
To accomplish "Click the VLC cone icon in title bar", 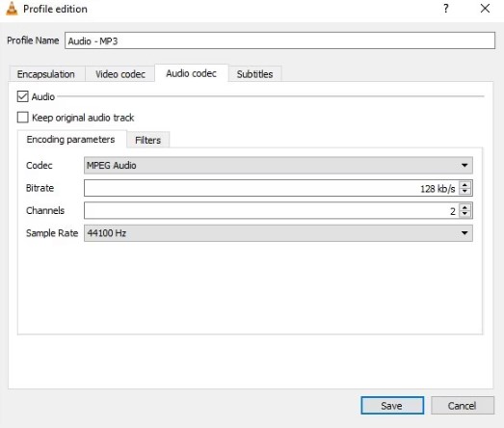I will coord(12,9).
